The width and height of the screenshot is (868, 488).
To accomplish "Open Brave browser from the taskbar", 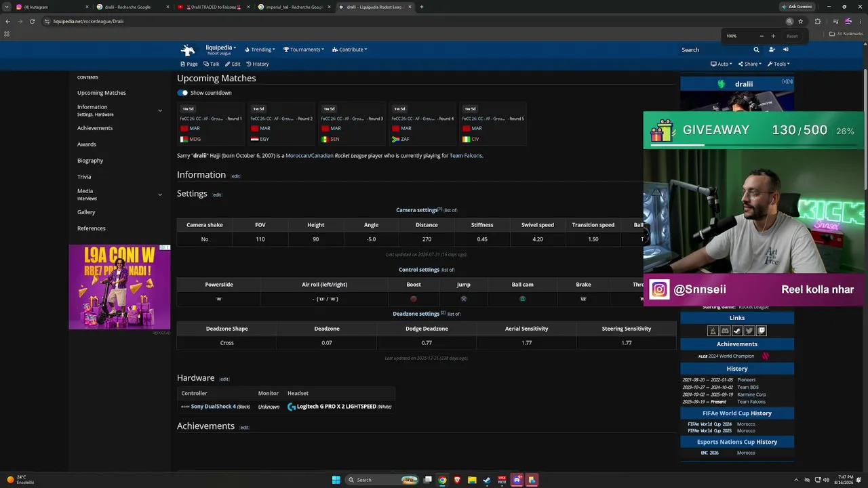I will coord(457,480).
